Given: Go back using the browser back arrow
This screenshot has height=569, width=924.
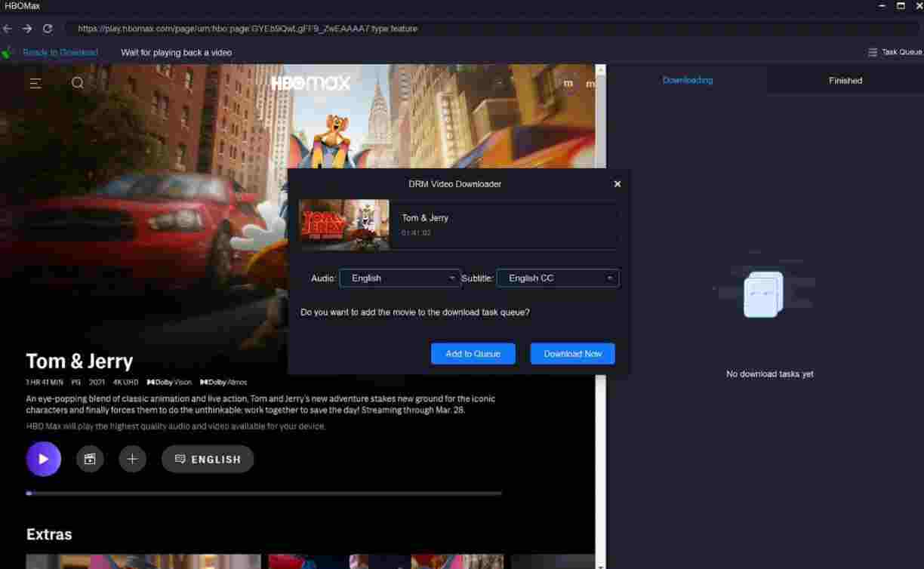Looking at the screenshot, I should (8, 29).
